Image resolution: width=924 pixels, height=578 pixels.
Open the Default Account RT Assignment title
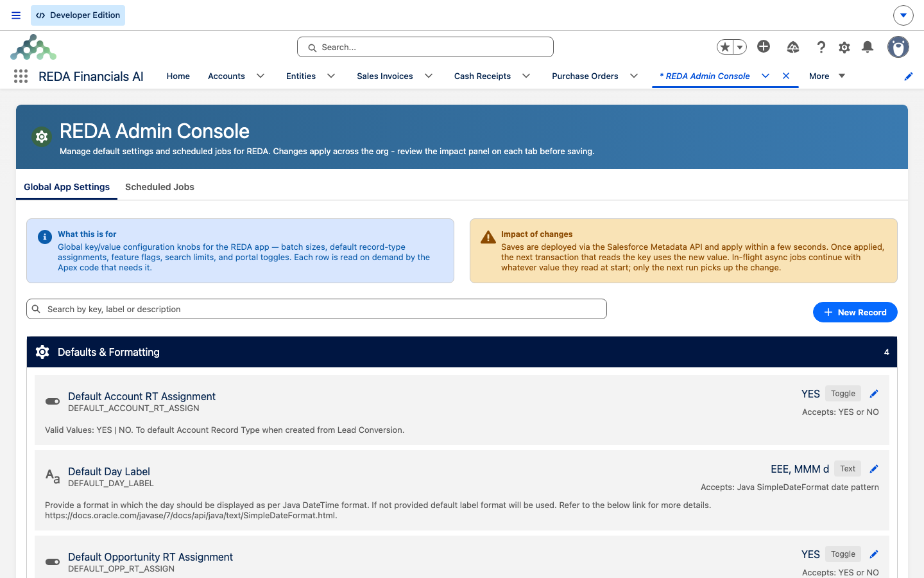(142, 396)
